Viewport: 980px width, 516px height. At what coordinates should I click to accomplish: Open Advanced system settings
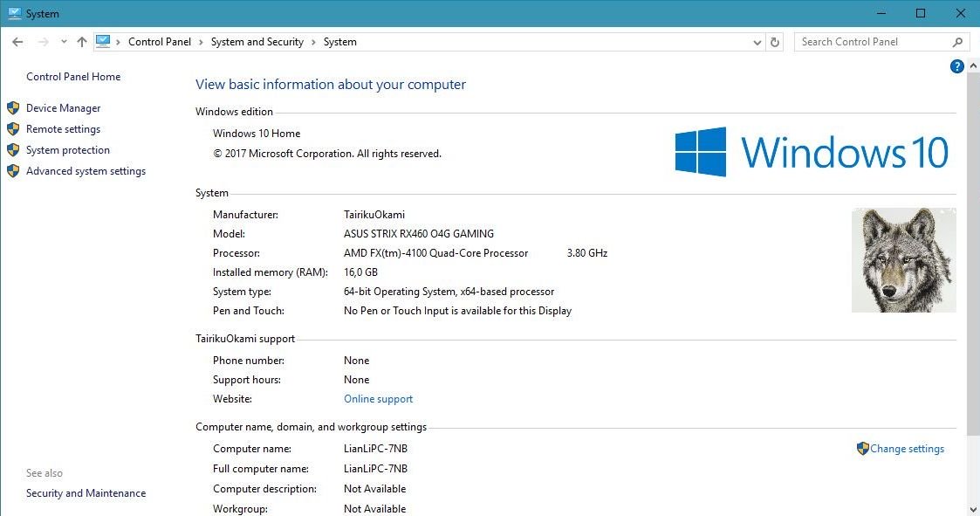[x=86, y=171]
